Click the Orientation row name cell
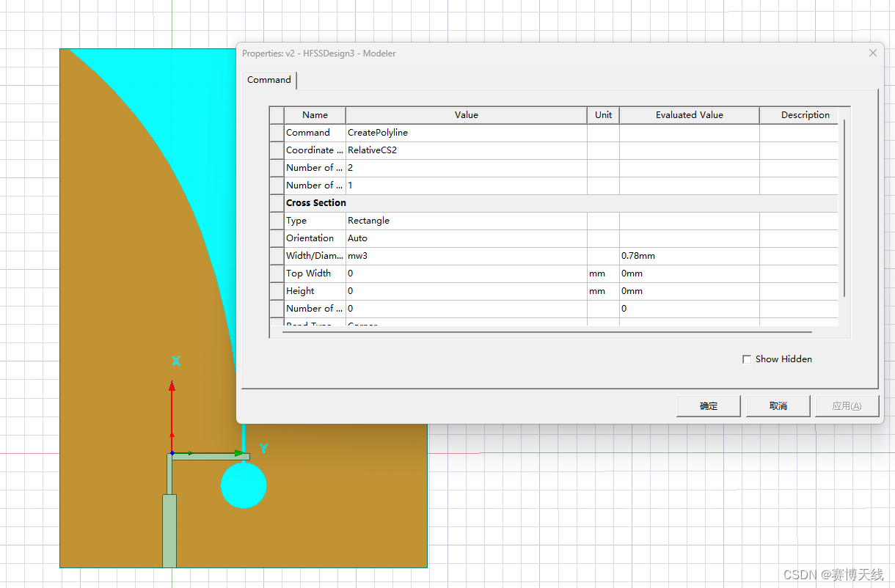The width and height of the screenshot is (895, 588). click(x=315, y=238)
